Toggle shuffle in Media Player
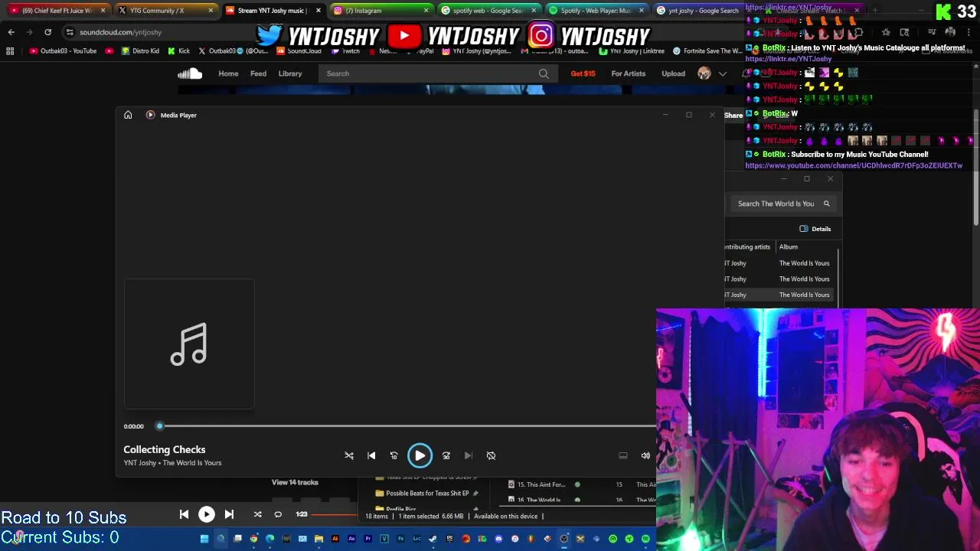The height and width of the screenshot is (551, 980). pos(349,455)
